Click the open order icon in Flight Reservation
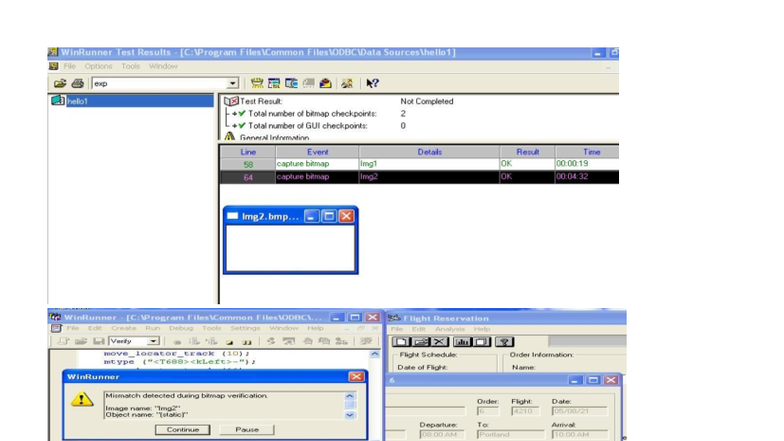This screenshot has height=441, width=784. pyautogui.click(x=420, y=342)
